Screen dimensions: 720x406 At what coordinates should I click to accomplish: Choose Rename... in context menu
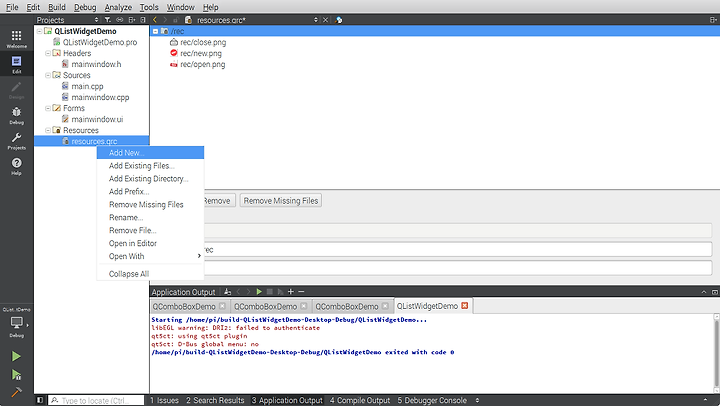(x=150, y=217)
